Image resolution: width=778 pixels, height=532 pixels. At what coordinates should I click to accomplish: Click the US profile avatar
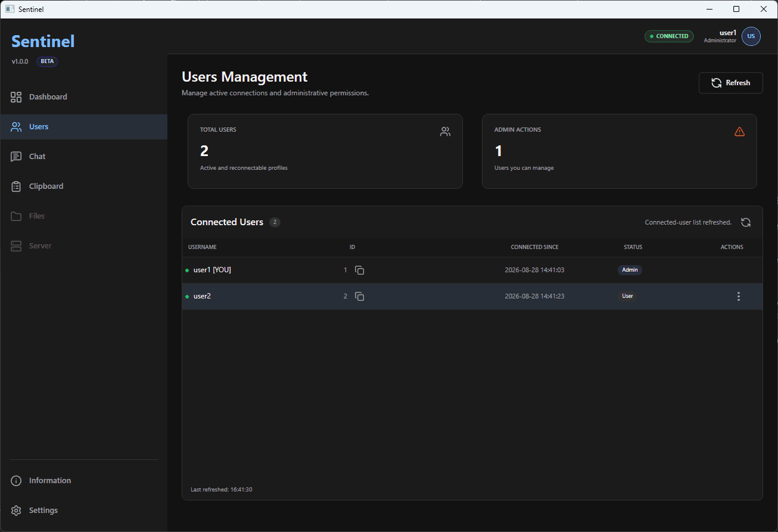751,36
